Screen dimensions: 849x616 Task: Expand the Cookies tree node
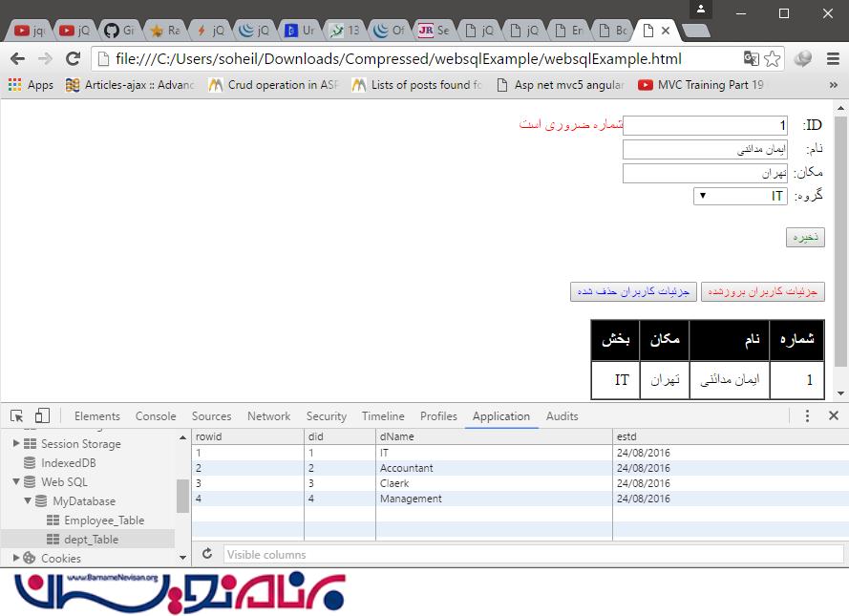15,558
